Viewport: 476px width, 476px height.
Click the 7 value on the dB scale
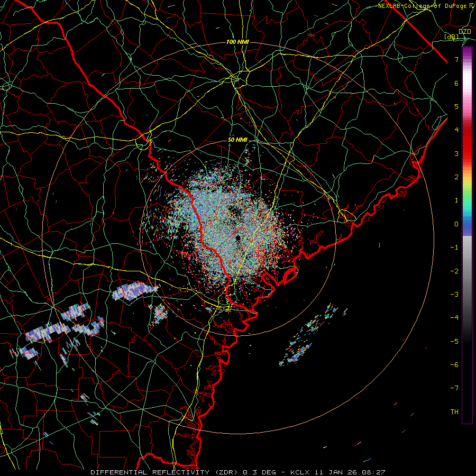pyautogui.click(x=456, y=59)
